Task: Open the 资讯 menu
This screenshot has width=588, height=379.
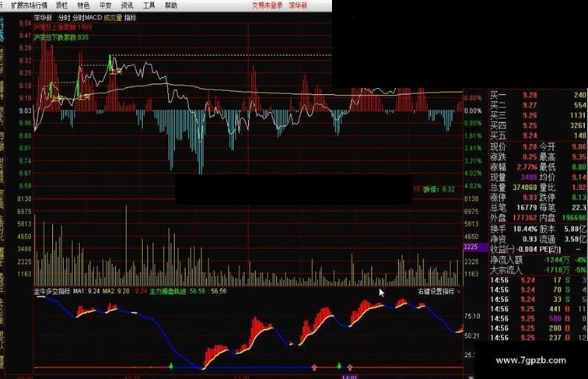Action: tap(127, 5)
